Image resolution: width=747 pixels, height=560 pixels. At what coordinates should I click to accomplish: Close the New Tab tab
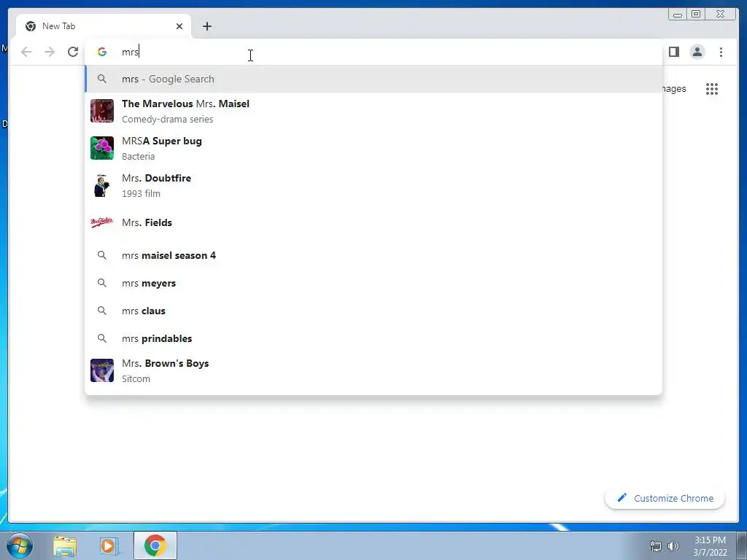pyautogui.click(x=179, y=26)
